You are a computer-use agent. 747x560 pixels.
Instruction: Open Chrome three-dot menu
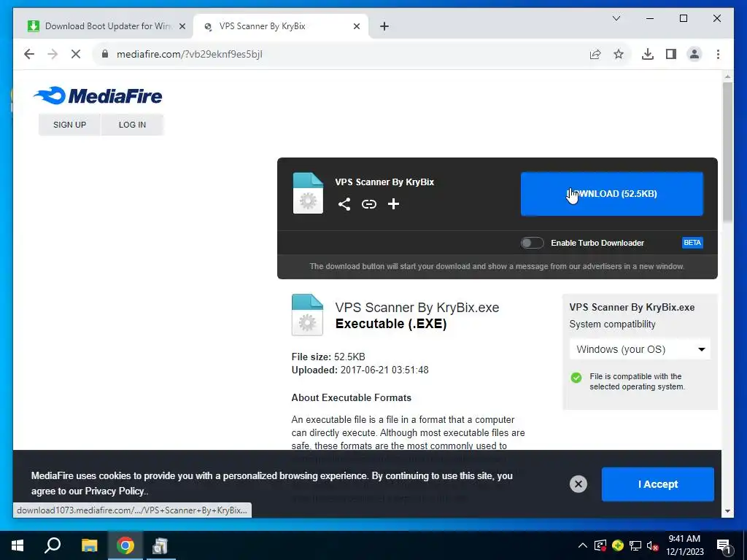(718, 54)
